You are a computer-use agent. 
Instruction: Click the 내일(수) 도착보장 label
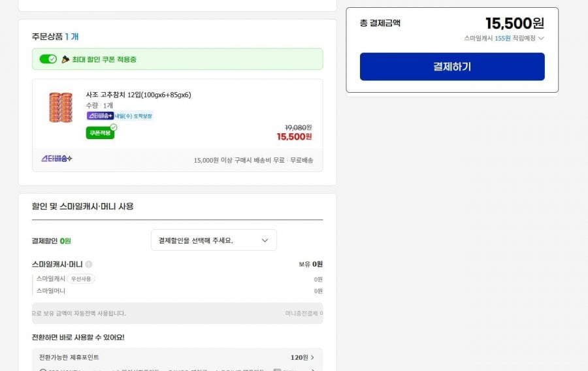coord(134,116)
